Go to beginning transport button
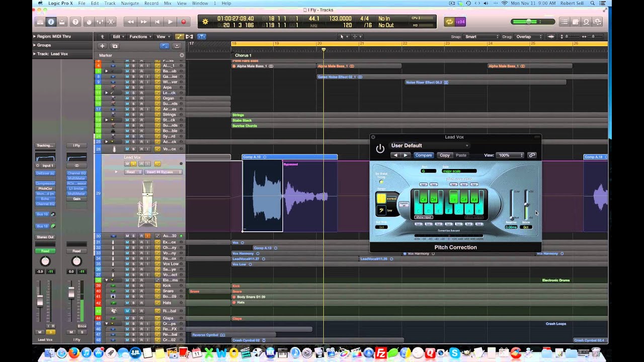 pos(157,22)
